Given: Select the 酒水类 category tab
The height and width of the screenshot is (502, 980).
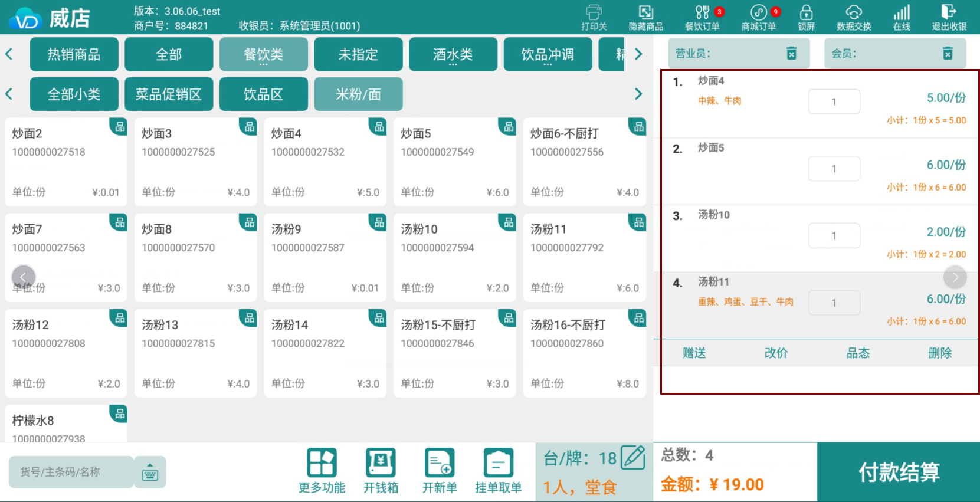Looking at the screenshot, I should (x=453, y=54).
